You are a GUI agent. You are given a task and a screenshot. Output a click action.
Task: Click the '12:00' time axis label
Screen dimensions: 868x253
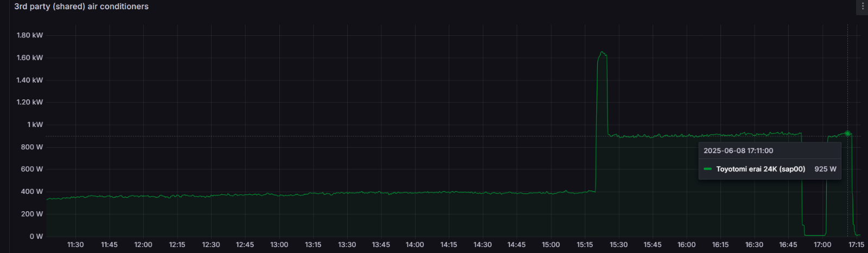tap(143, 245)
